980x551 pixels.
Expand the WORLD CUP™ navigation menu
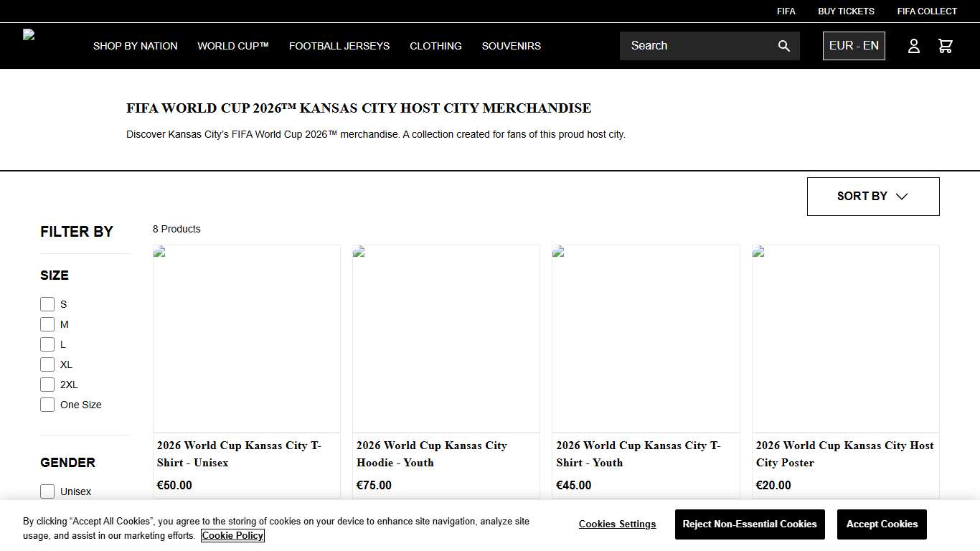click(232, 46)
